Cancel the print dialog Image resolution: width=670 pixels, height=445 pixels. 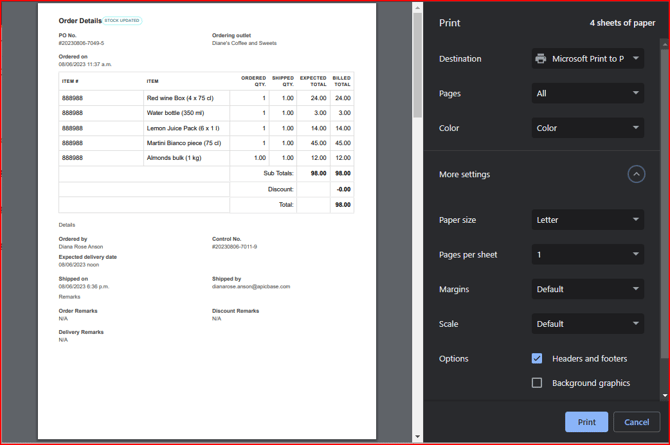(x=636, y=422)
